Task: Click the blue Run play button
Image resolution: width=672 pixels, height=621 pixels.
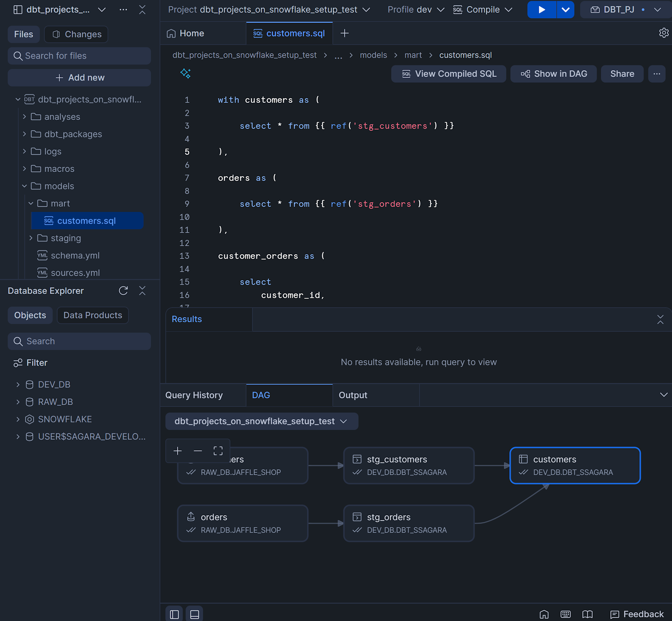Action: pyautogui.click(x=541, y=9)
